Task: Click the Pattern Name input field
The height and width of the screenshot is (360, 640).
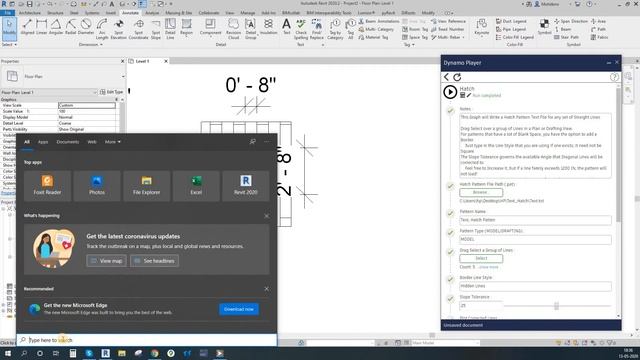Action: (x=535, y=220)
